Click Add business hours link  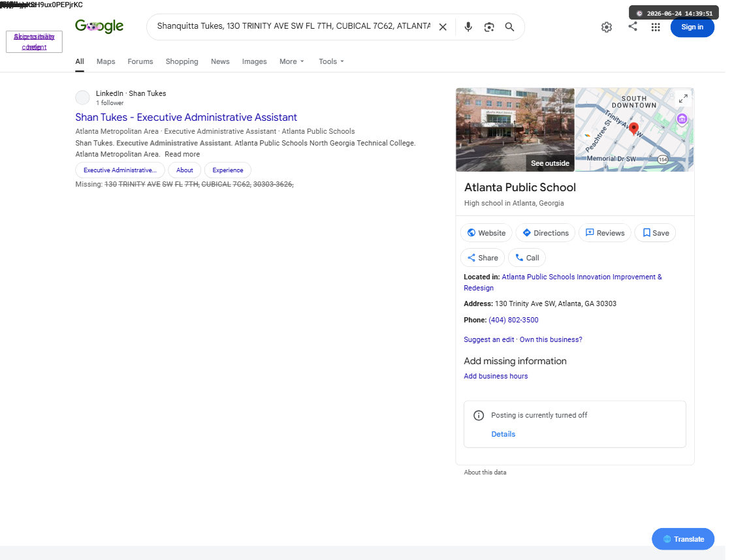click(496, 376)
